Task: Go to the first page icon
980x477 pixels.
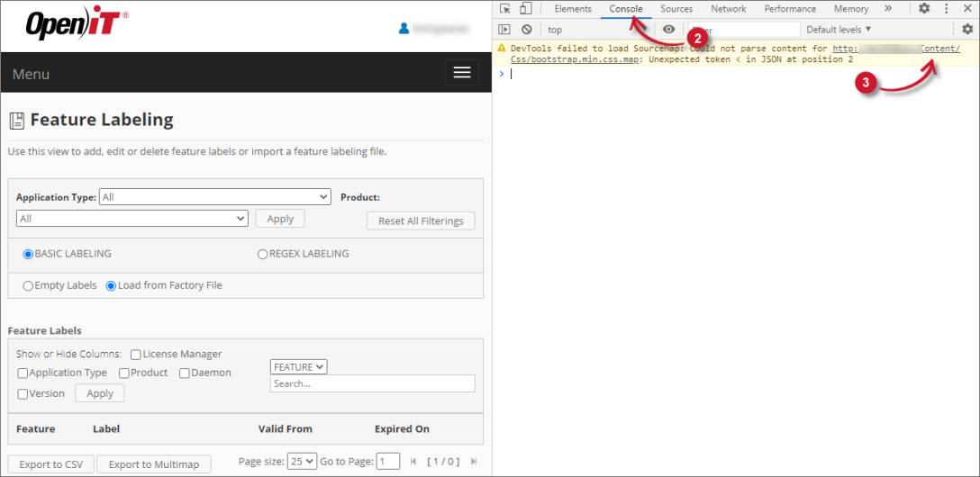Action: point(413,462)
